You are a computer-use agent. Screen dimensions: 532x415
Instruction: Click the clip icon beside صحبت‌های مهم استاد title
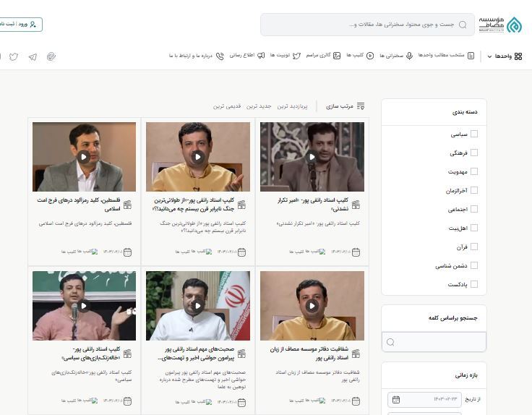(x=241, y=354)
